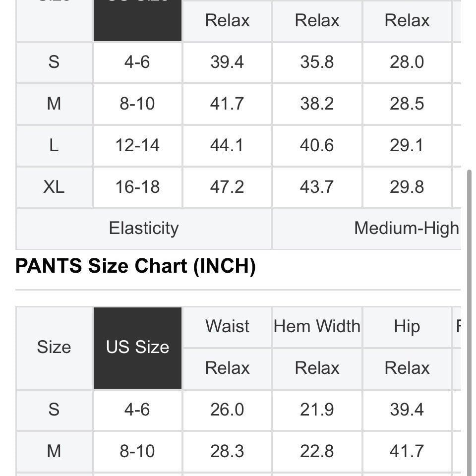Screen dimensions: 476x476
Task: Click the "L" size row label
Action: tap(54, 145)
